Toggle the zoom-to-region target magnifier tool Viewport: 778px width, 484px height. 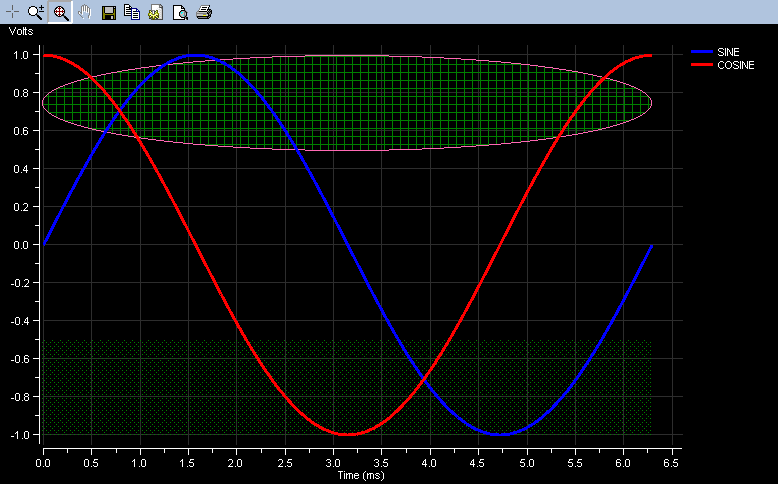(x=60, y=12)
